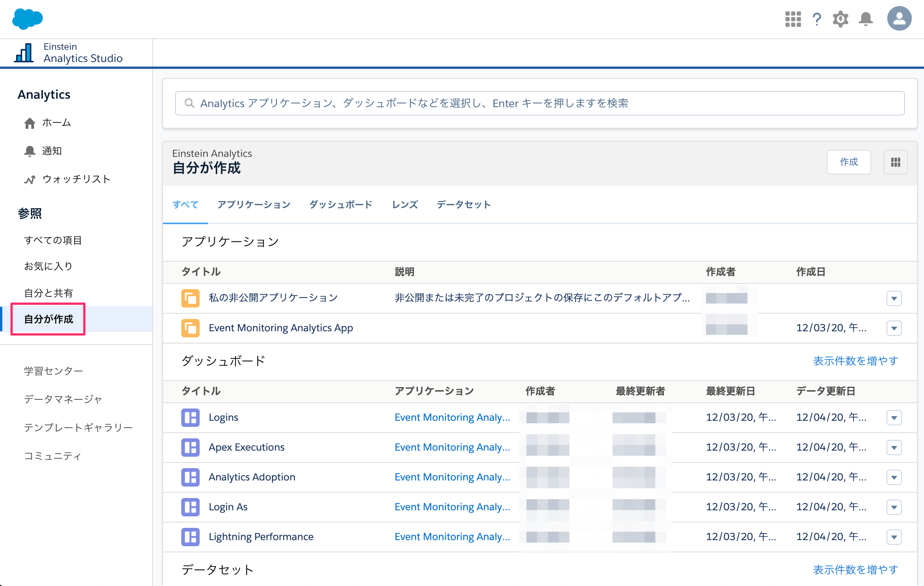924x586 pixels.
Task: Click the Salesforce cloud logo
Action: click(27, 18)
